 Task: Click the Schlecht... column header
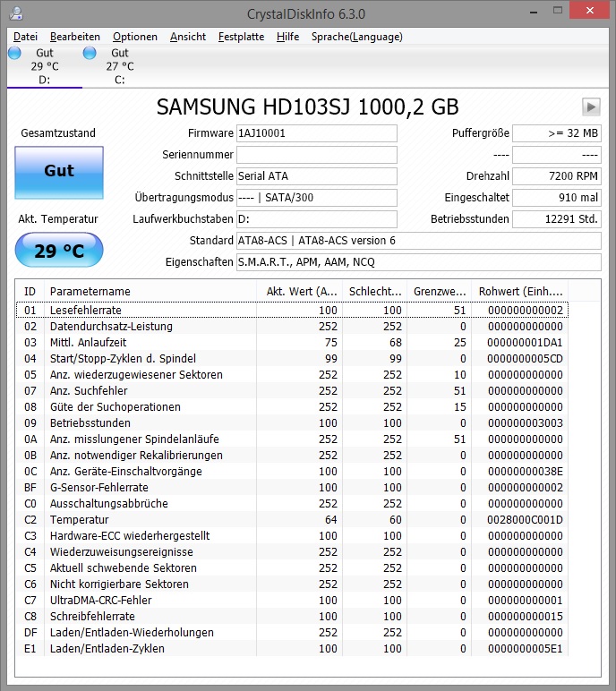[375, 291]
